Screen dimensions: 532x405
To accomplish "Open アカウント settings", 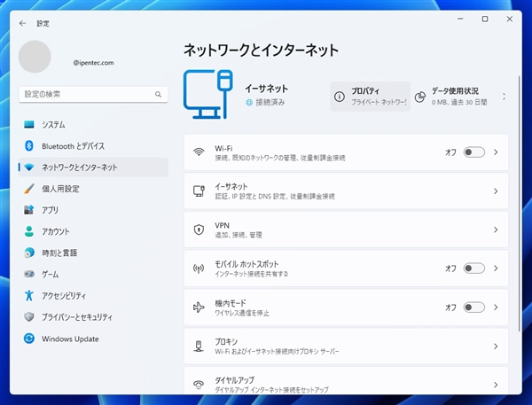I will 93,231.
